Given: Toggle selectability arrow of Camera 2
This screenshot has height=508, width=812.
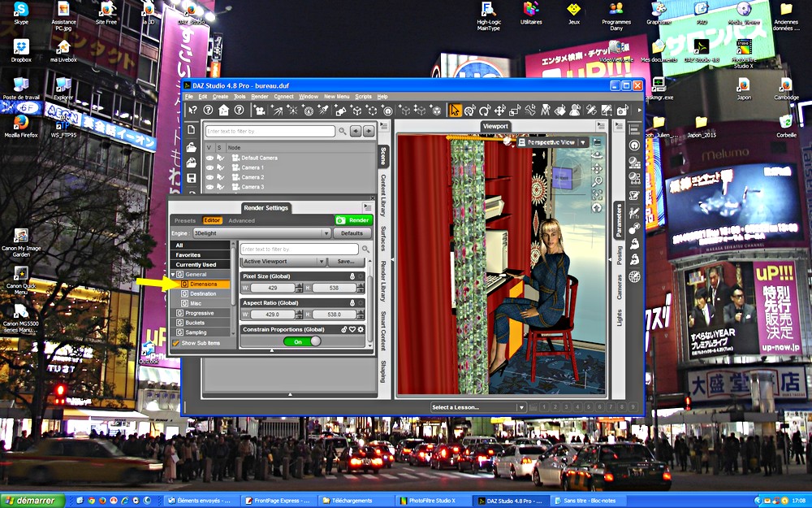Looking at the screenshot, I should [220, 177].
